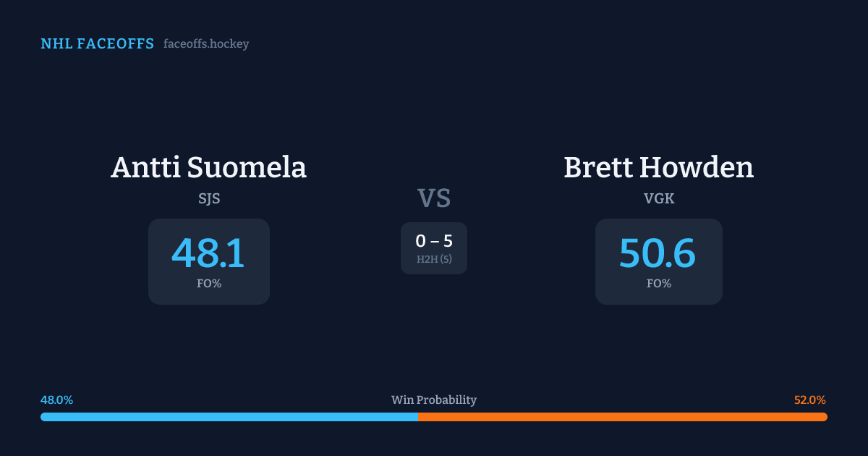
Task: Click the blue segment of probability bar
Action: click(x=229, y=417)
